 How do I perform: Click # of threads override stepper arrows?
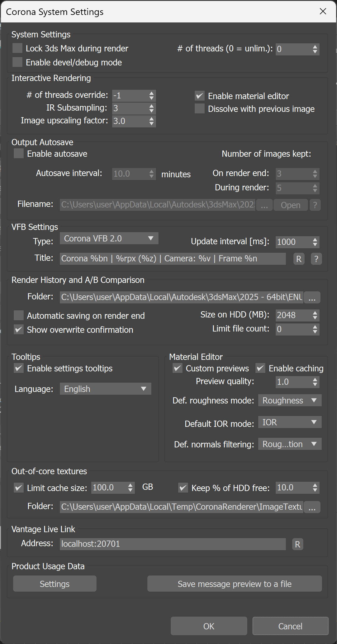point(152,96)
